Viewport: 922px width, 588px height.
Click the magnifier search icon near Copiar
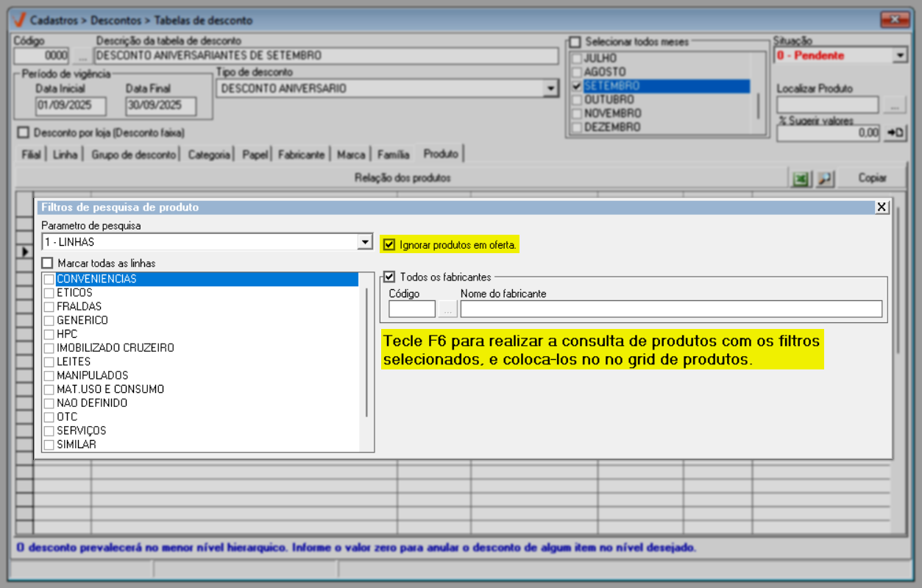click(x=825, y=178)
